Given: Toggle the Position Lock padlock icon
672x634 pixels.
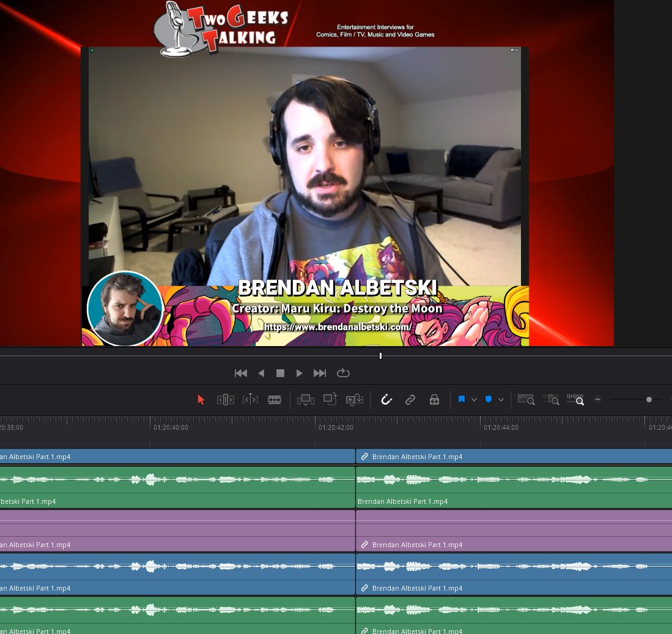Looking at the screenshot, I should click(434, 400).
